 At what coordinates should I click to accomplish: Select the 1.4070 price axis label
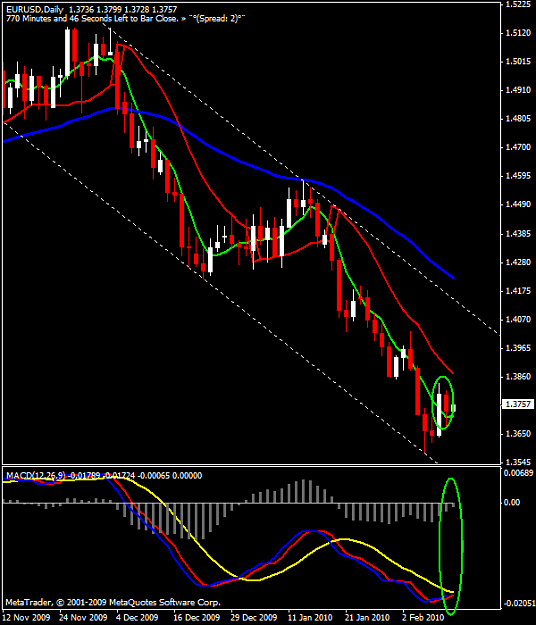[518, 319]
